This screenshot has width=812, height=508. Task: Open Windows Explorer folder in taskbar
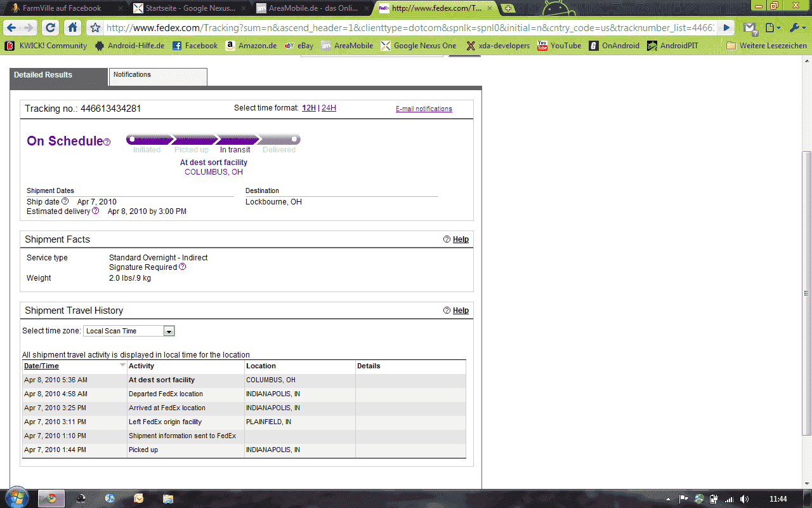(167, 498)
